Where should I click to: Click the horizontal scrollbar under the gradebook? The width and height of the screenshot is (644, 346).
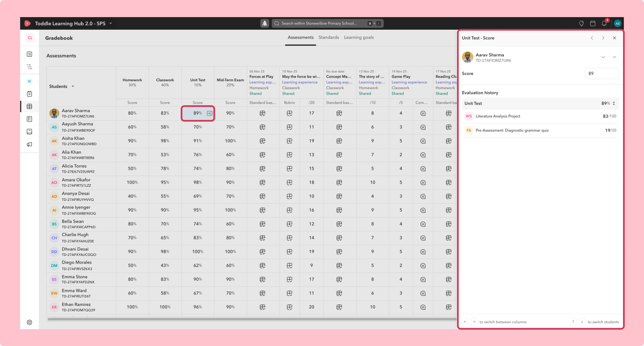click(252, 319)
